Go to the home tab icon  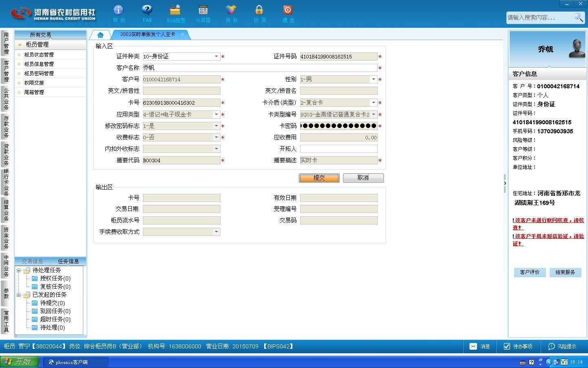click(x=100, y=35)
